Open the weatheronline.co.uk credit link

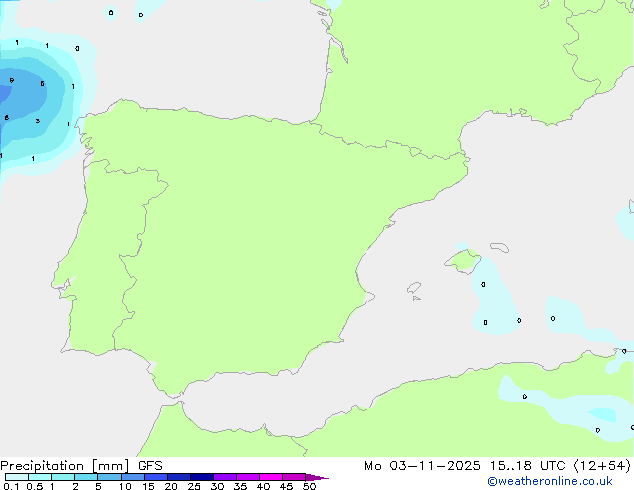point(550,481)
